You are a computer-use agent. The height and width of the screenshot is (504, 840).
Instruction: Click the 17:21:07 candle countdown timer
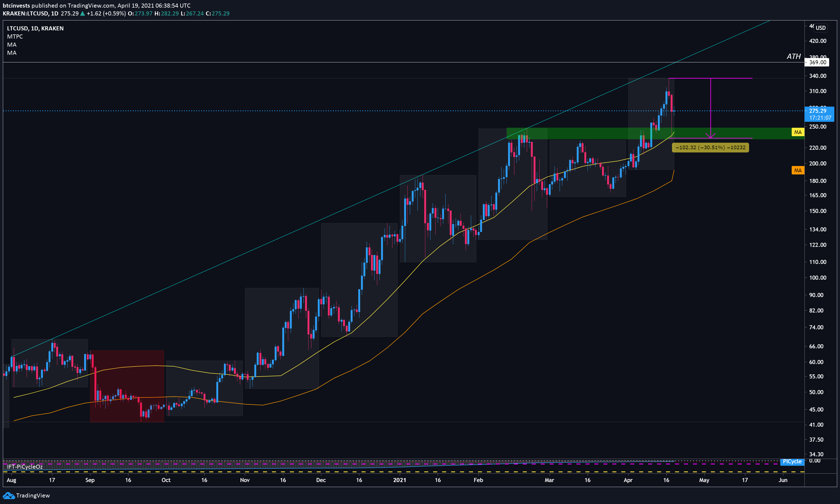pyautogui.click(x=820, y=118)
